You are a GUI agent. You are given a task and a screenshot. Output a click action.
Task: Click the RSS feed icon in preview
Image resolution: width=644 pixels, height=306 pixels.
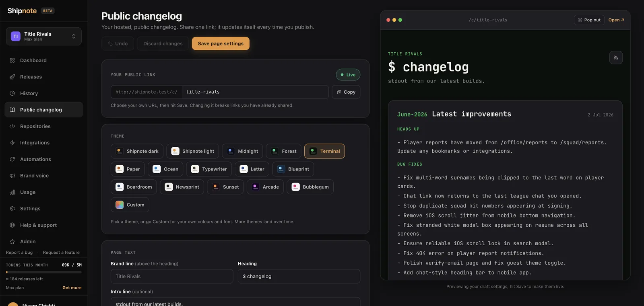[616, 58]
